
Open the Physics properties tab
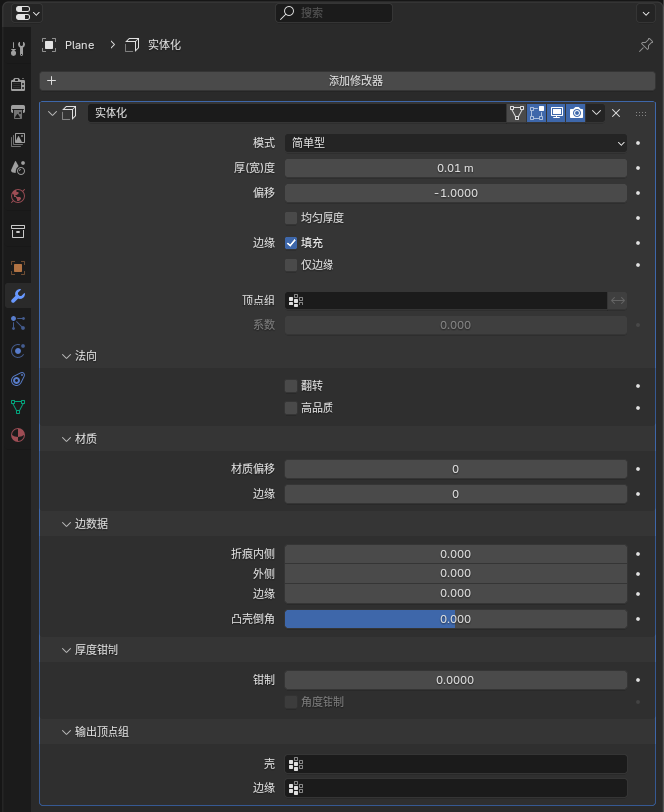tap(17, 350)
